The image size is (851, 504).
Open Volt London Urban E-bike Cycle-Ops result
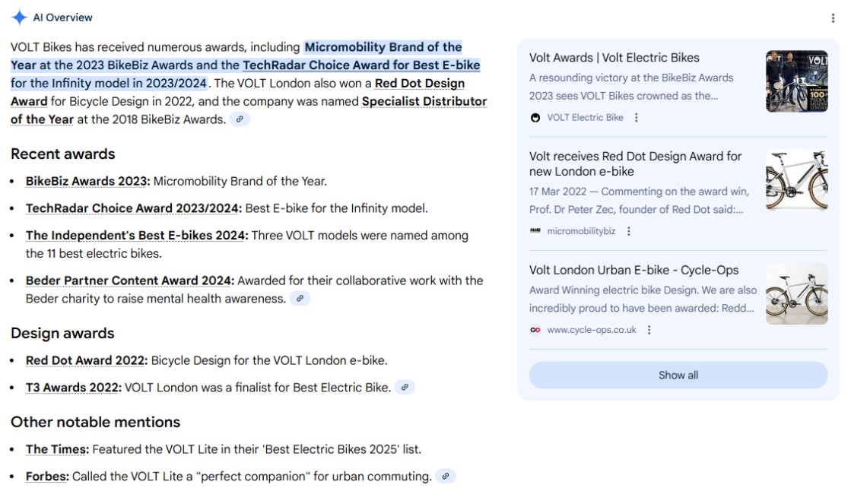coord(633,270)
